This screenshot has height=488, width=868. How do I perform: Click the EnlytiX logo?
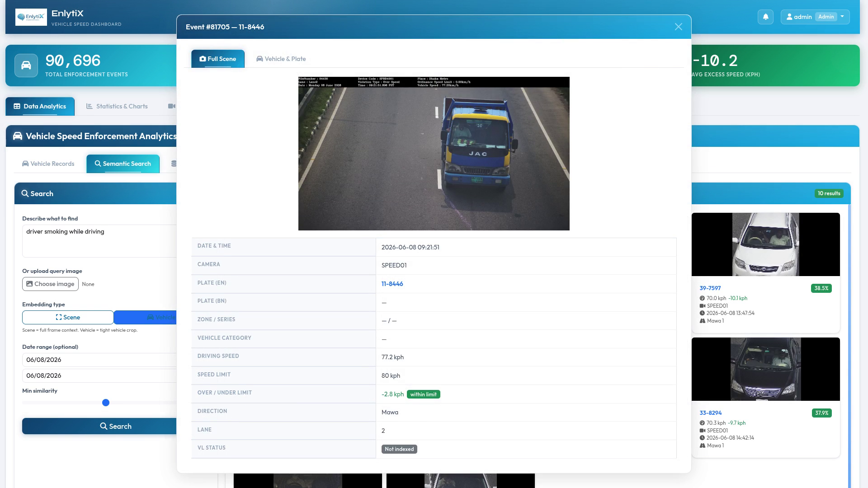pos(31,17)
